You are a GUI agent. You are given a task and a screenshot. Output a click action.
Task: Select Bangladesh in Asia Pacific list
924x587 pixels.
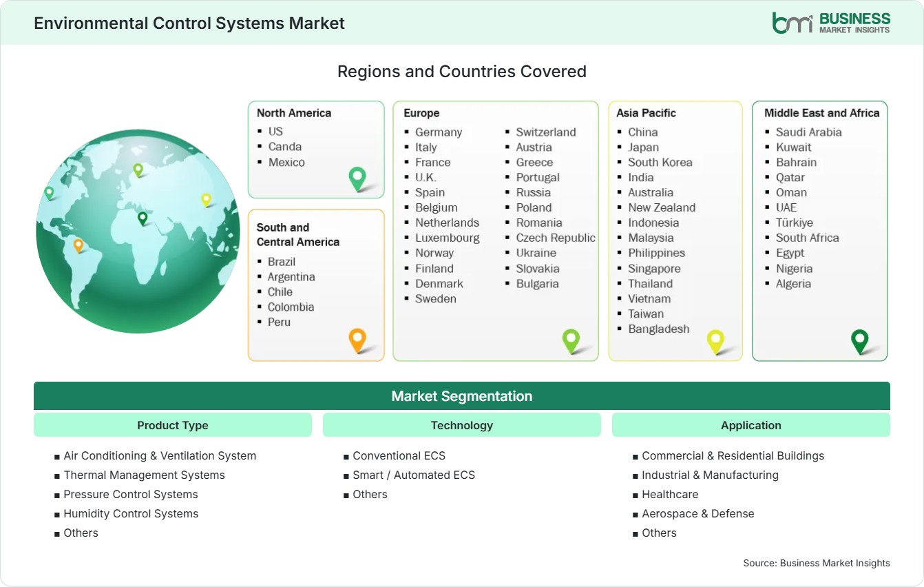pos(659,329)
